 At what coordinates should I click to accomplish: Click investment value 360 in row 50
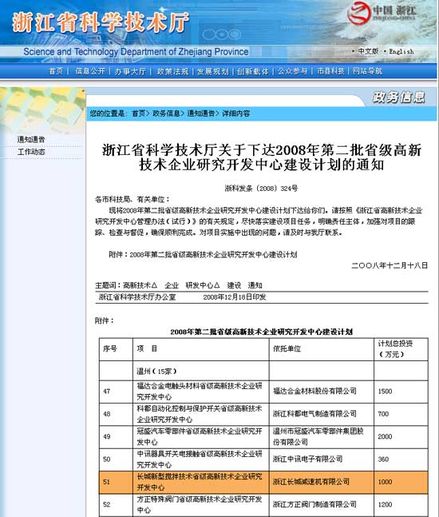click(383, 459)
